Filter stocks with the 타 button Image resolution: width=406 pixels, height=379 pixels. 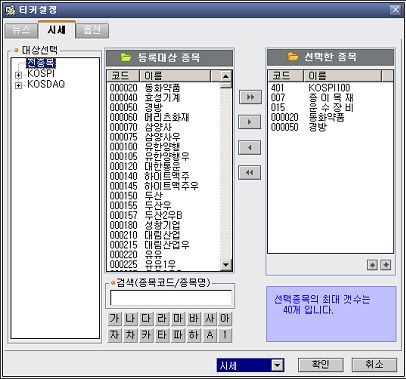(162, 335)
